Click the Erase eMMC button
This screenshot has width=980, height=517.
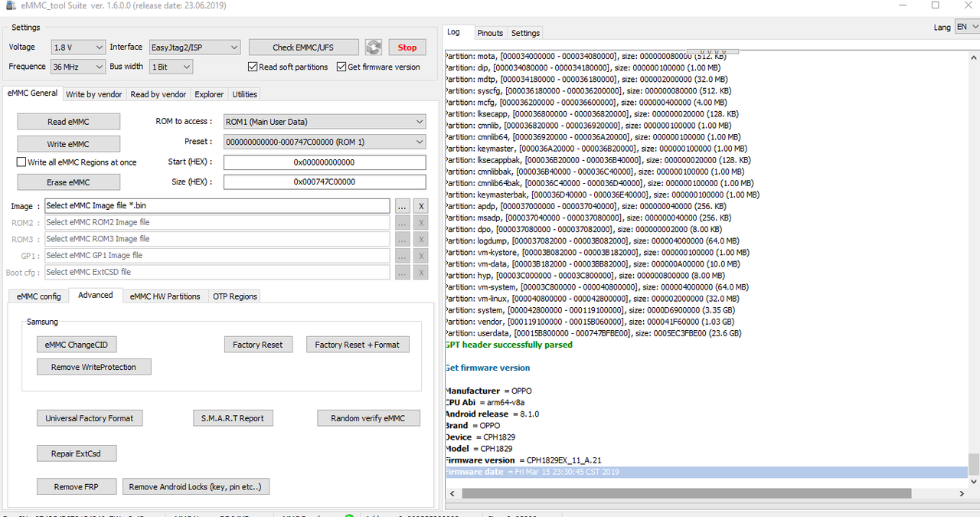68,182
